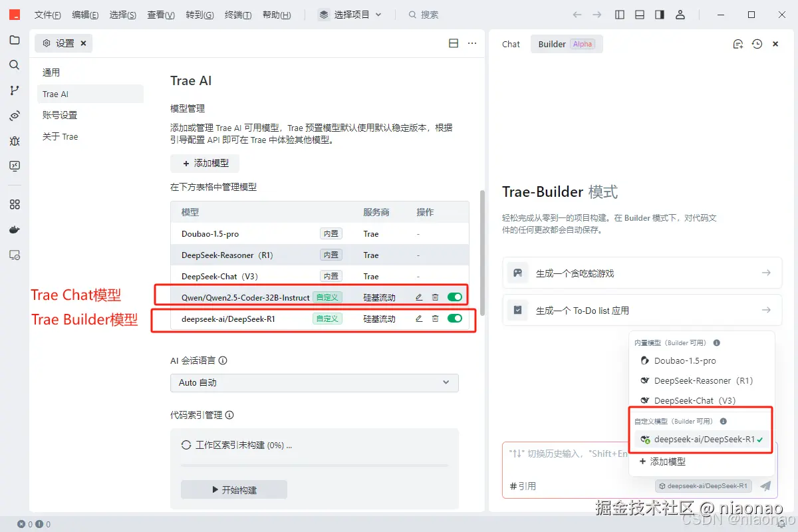This screenshot has height=532, width=798.
Task: Select the Run and Debug bug icon
Action: coord(15,141)
